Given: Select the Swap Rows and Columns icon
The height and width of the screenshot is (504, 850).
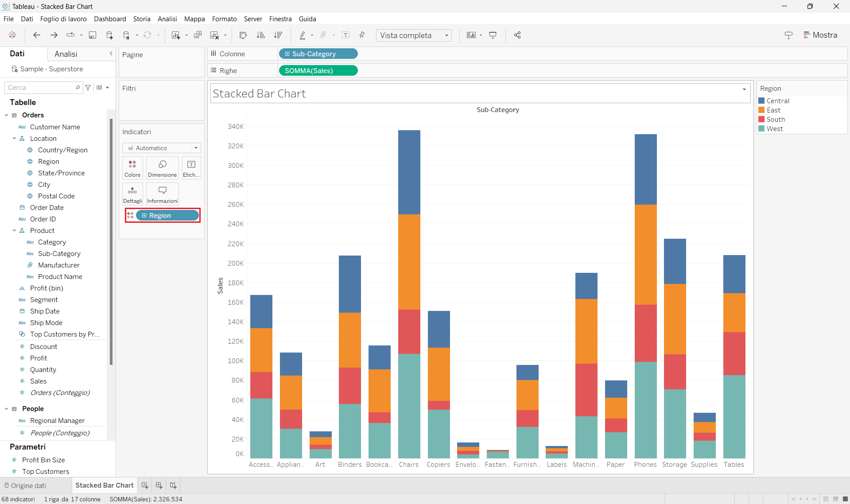Looking at the screenshot, I should tap(243, 35).
